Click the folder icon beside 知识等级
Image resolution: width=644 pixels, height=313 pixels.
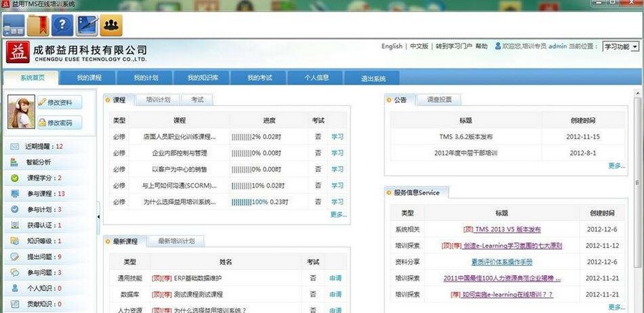(15, 241)
